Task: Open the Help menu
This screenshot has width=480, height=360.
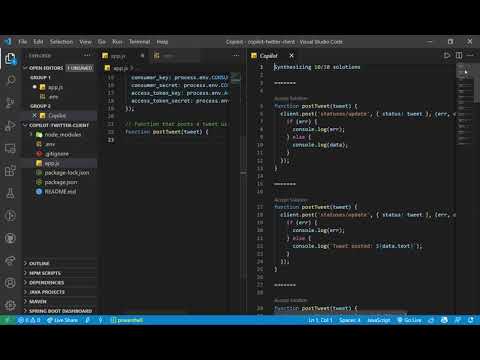Action: click(x=162, y=42)
